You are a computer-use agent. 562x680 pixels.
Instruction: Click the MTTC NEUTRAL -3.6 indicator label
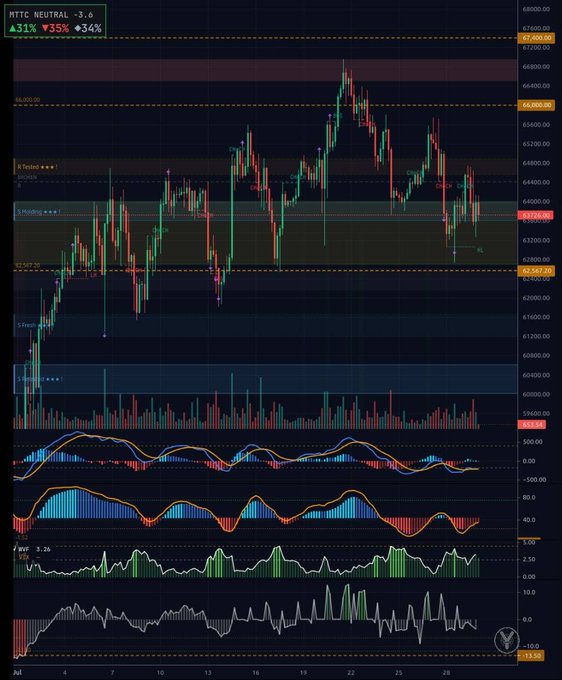pyautogui.click(x=51, y=15)
